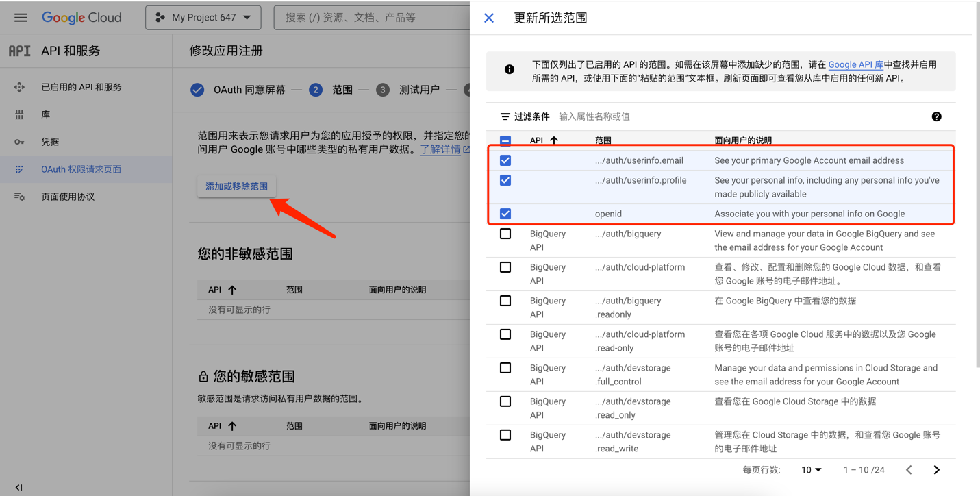Viewport: 980px width, 496px height.
Task: Go to next page of scopes
Action: click(936, 470)
